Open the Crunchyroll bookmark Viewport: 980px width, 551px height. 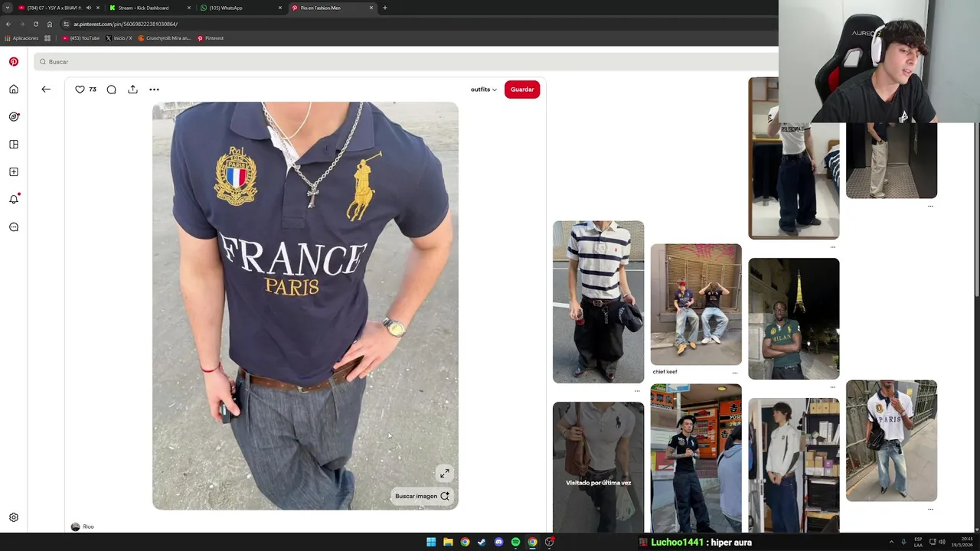click(165, 38)
